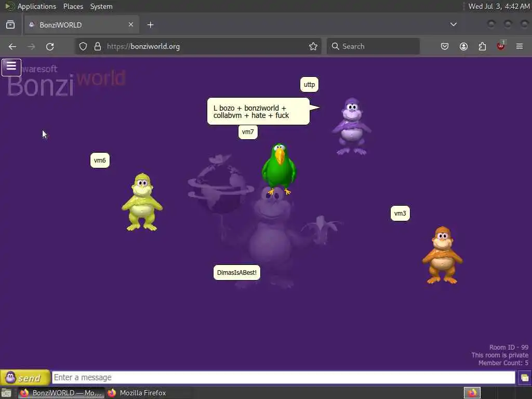Click the clock Wed Jul 3, 4:42 AM
532x399 pixels.
click(x=499, y=6)
